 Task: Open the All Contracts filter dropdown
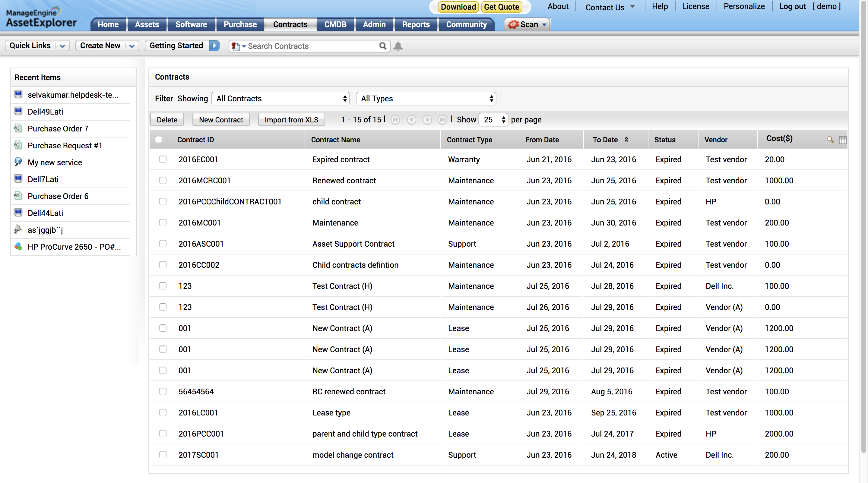pos(280,99)
